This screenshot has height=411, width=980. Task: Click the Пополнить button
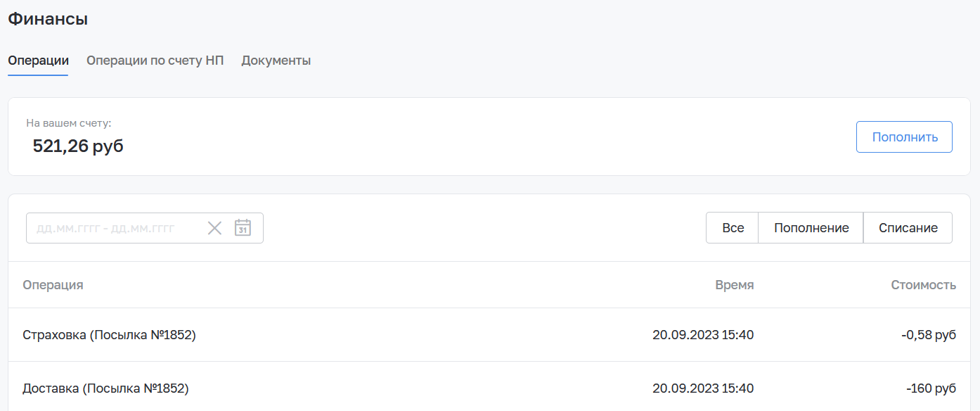(x=904, y=137)
